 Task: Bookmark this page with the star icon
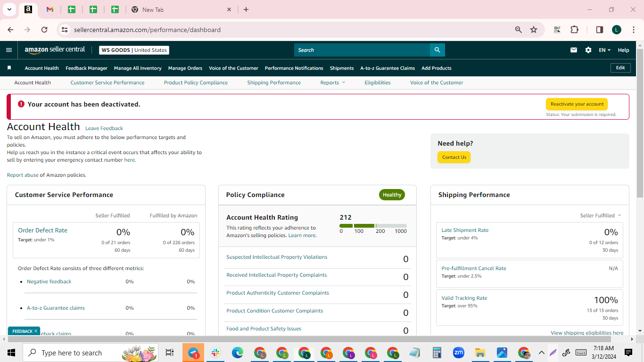coord(534,30)
